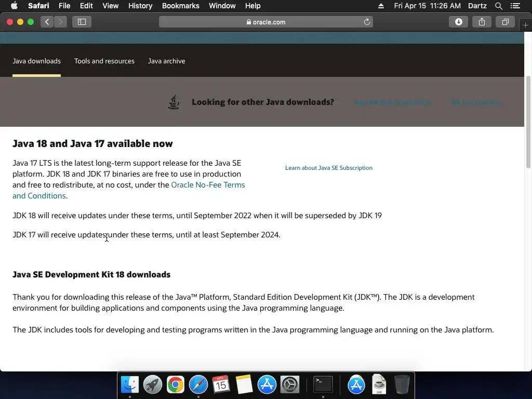Open the JAR file in the Dock
This screenshot has width=532, height=399.
click(379, 384)
